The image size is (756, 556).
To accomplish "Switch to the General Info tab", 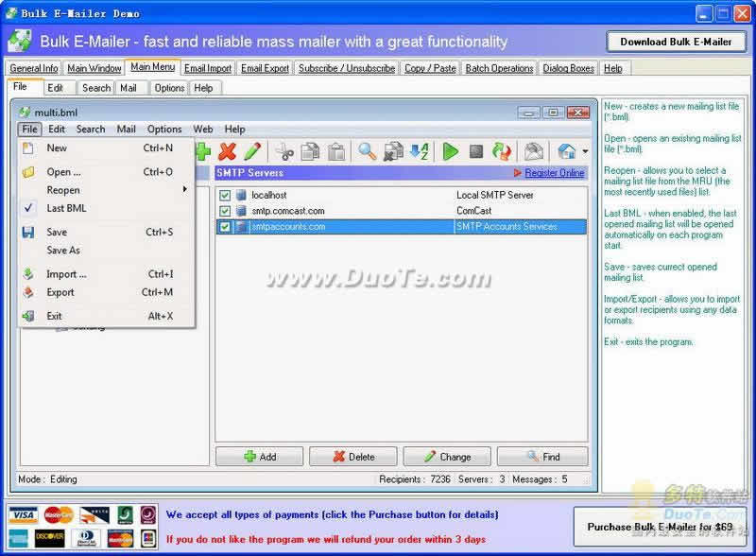I will (34, 68).
